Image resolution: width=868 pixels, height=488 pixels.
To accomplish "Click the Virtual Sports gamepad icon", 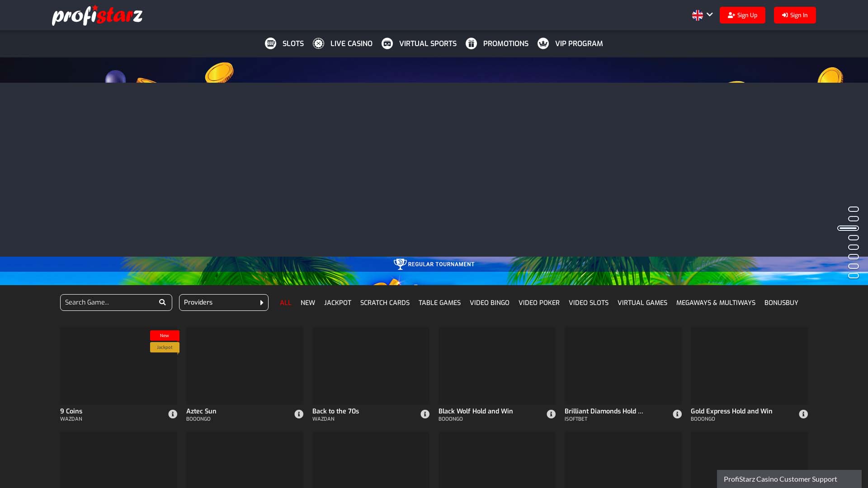I will [x=387, y=43].
